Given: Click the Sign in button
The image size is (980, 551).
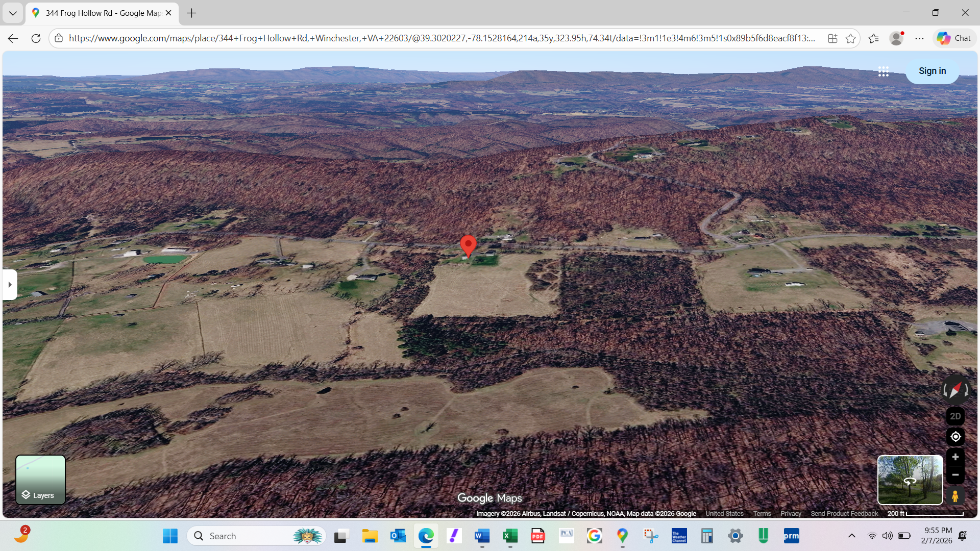Looking at the screenshot, I should coord(932,71).
